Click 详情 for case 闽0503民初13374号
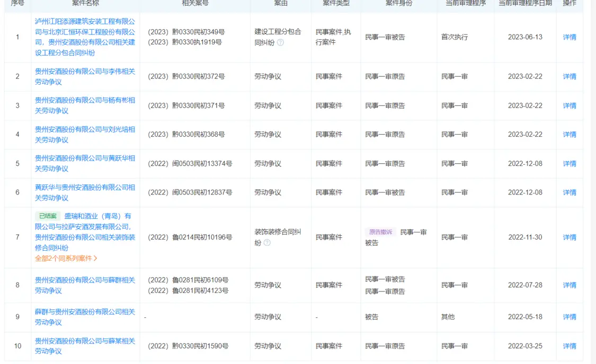This screenshot has width=596, height=364. (570, 163)
